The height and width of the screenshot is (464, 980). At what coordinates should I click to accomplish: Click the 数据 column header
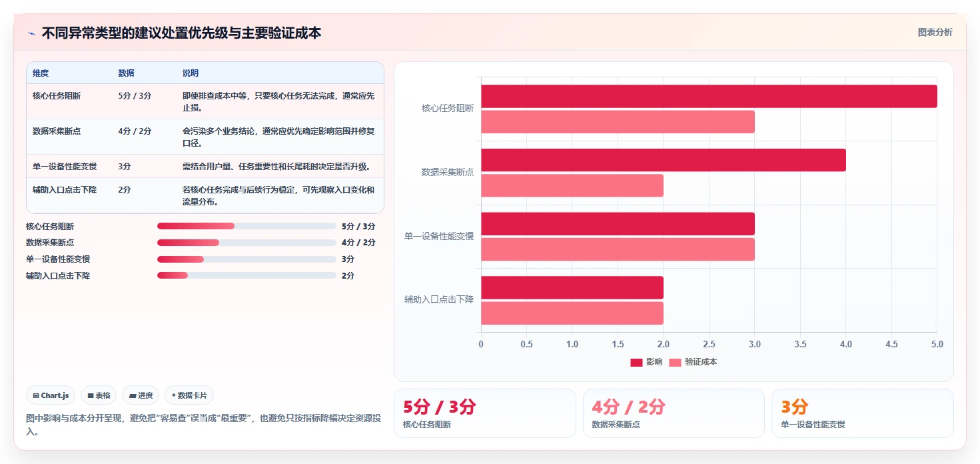(x=126, y=73)
